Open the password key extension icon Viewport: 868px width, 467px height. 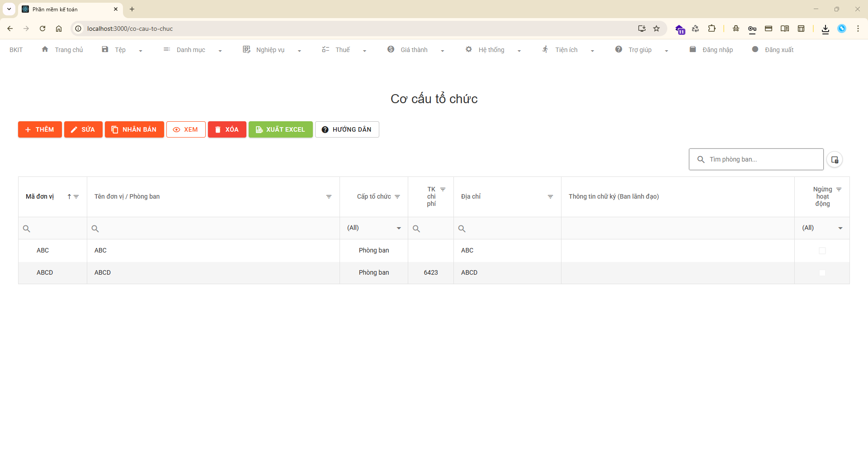pyautogui.click(x=752, y=29)
